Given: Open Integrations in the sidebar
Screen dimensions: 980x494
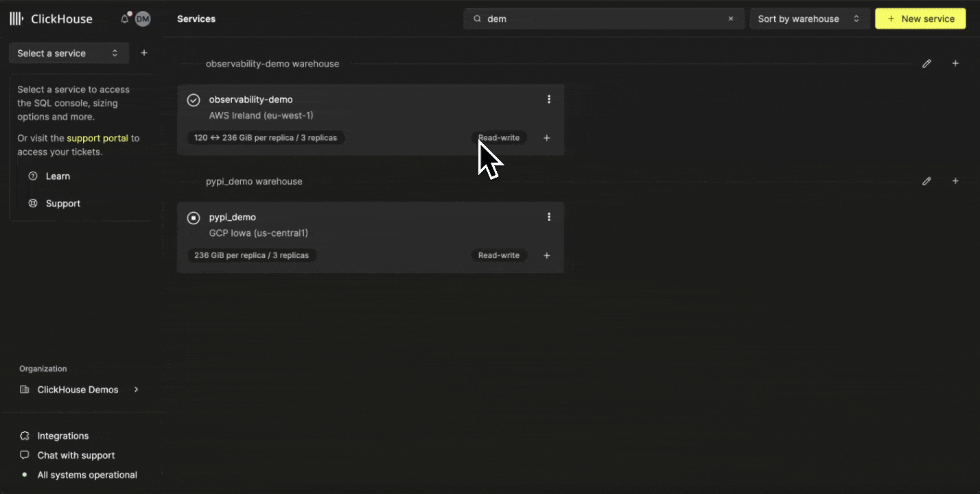Looking at the screenshot, I should [62, 436].
